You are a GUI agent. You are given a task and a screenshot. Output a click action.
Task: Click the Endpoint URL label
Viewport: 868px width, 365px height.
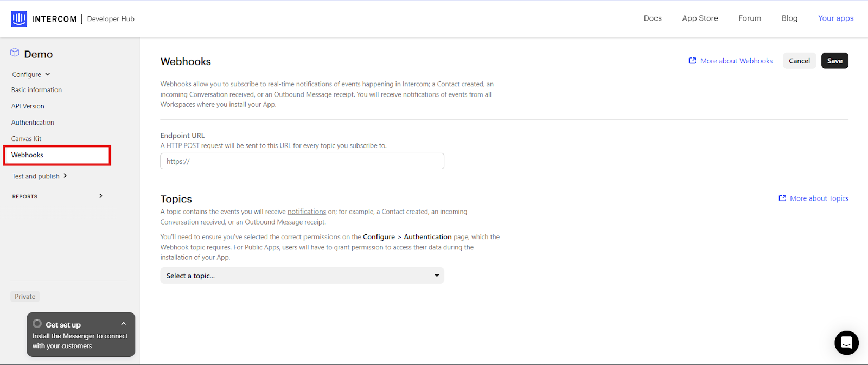coord(182,136)
